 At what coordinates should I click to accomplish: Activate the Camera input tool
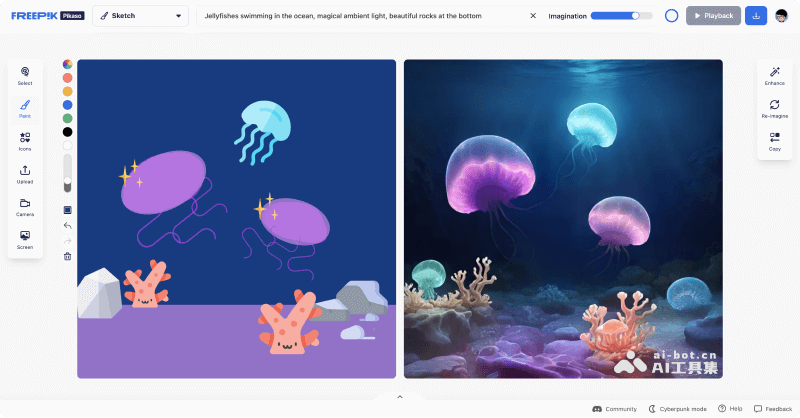click(x=25, y=205)
